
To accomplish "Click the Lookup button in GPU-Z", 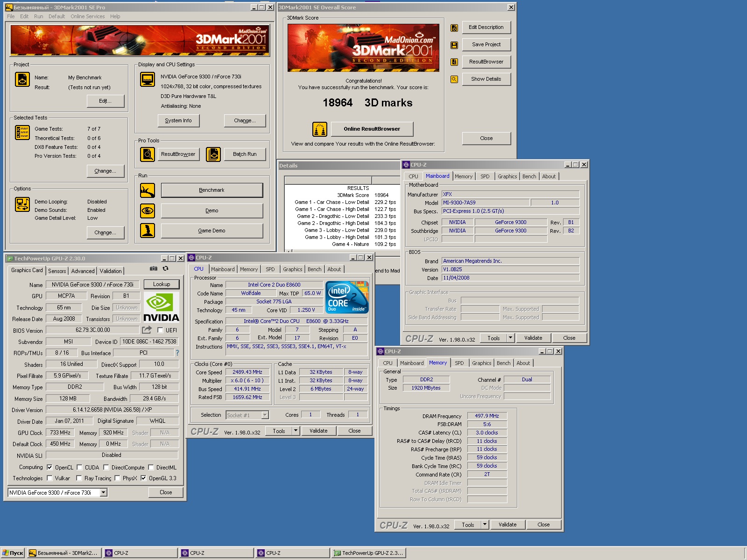I will click(x=162, y=284).
